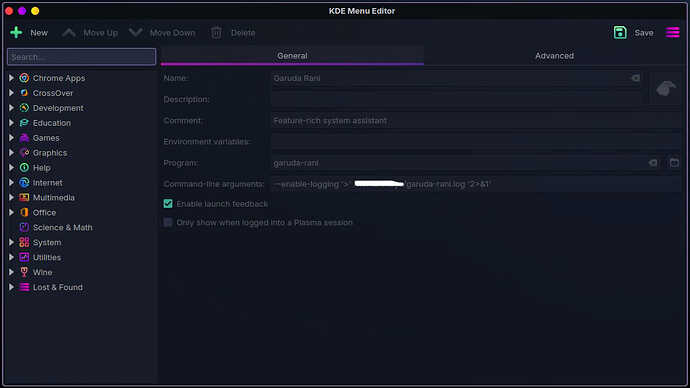Expand the Graphics tree arrow
The image size is (690, 388).
pyautogui.click(x=11, y=153)
